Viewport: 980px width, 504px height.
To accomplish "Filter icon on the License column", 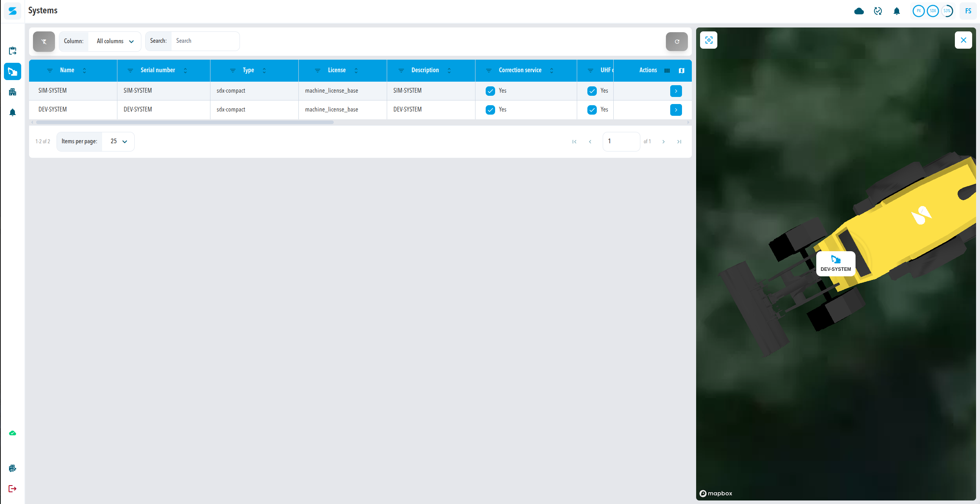I will pyautogui.click(x=318, y=71).
